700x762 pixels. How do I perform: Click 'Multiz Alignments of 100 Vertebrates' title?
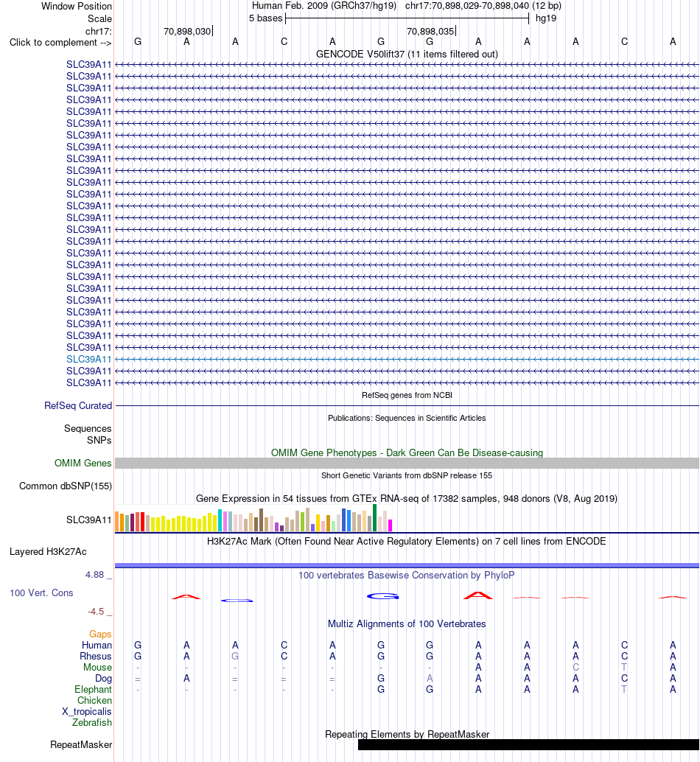click(407, 623)
